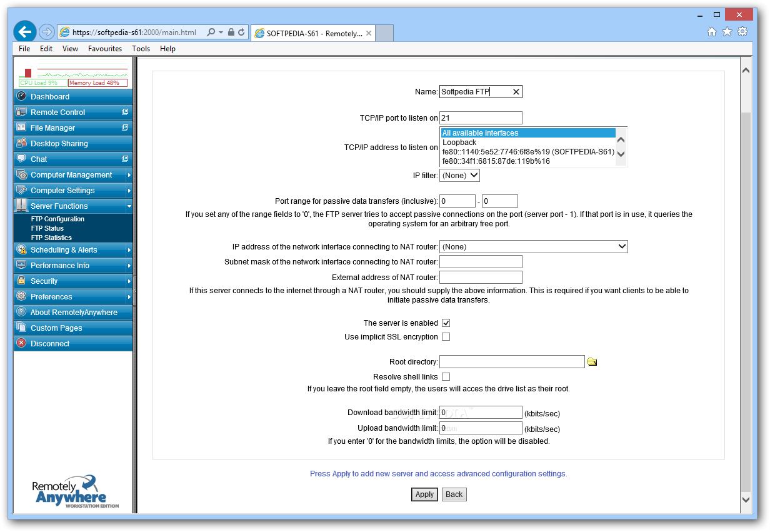770x532 pixels.
Task: Open the Tools menu
Action: point(141,49)
